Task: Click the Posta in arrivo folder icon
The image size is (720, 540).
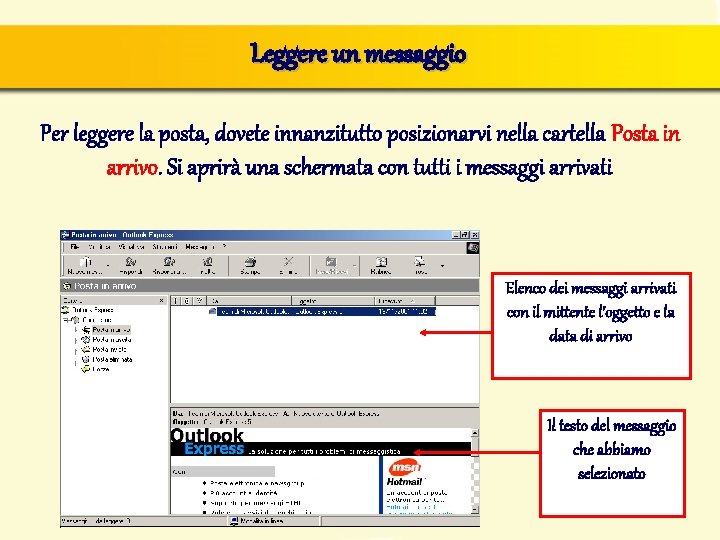Action: 86,330
